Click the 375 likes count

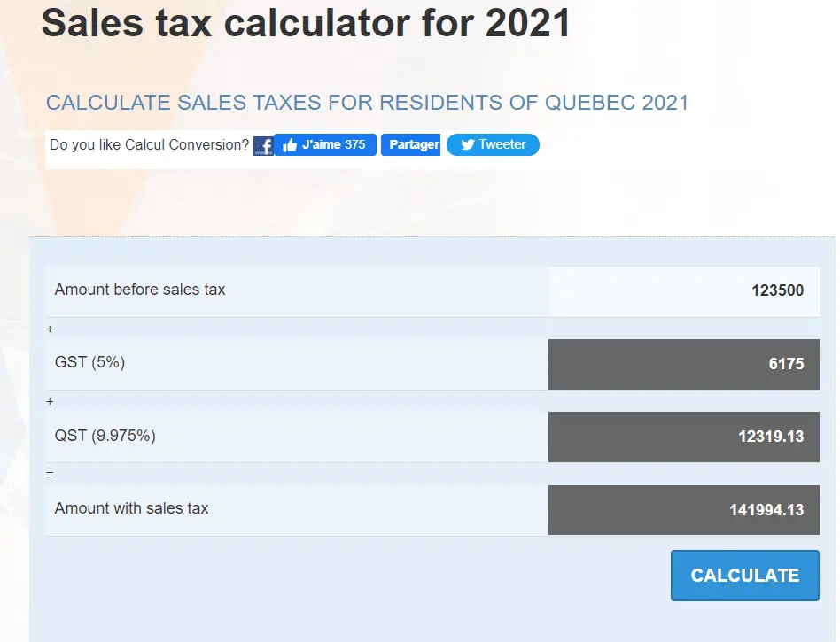point(354,145)
